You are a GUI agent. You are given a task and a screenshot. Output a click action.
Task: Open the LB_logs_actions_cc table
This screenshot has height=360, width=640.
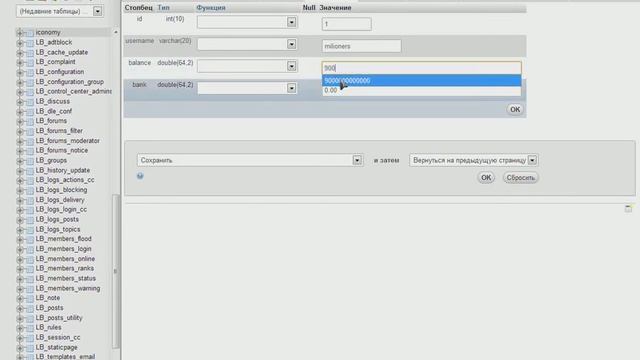(65, 180)
